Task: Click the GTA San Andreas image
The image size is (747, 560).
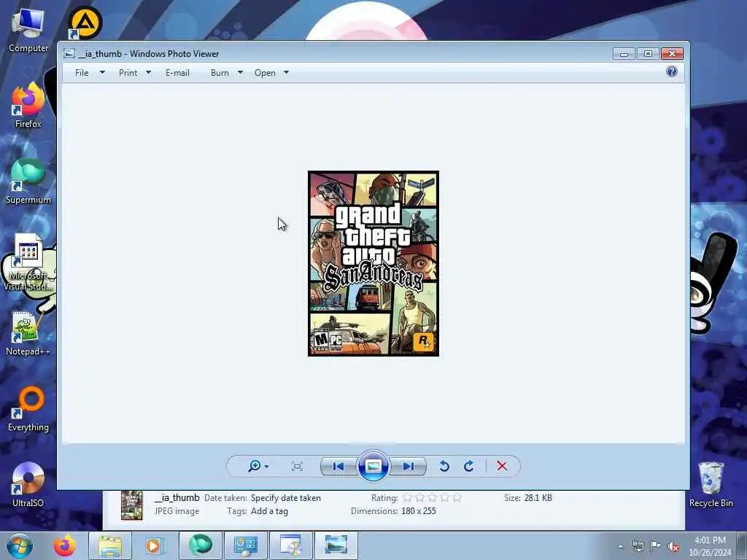Action: [x=373, y=263]
